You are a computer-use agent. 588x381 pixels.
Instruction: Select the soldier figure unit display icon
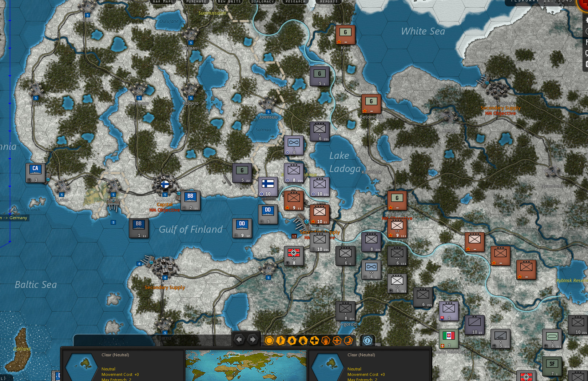point(280,341)
